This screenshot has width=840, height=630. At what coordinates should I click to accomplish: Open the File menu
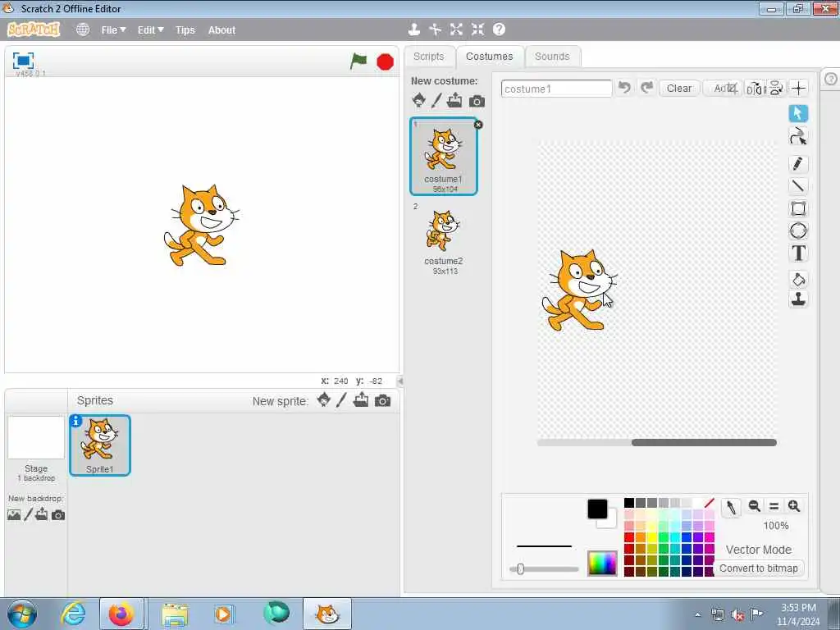pyautogui.click(x=113, y=30)
